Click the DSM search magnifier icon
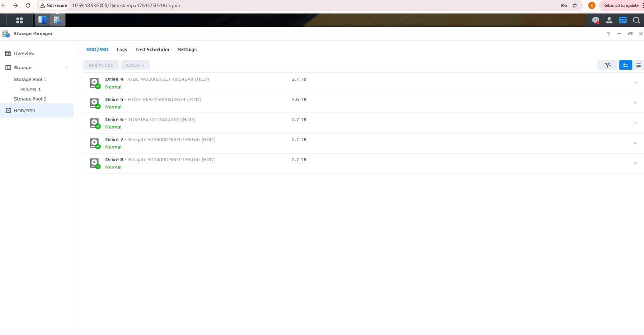644x335 pixels. pyautogui.click(x=636, y=20)
